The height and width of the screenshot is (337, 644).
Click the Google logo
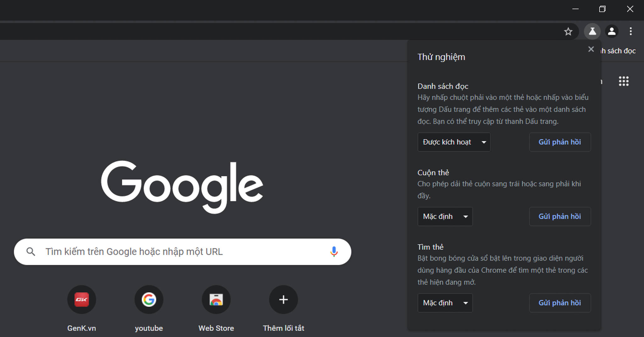coord(182,187)
